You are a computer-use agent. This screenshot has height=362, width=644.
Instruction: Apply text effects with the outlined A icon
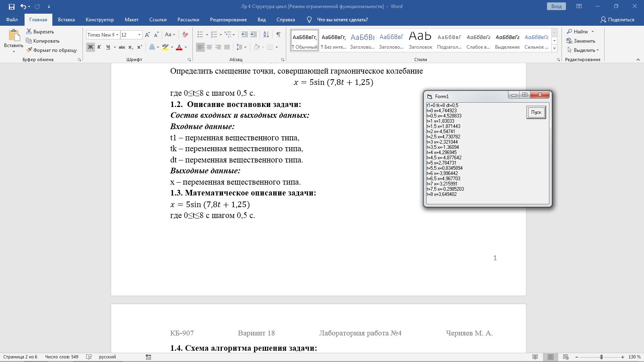point(152,47)
